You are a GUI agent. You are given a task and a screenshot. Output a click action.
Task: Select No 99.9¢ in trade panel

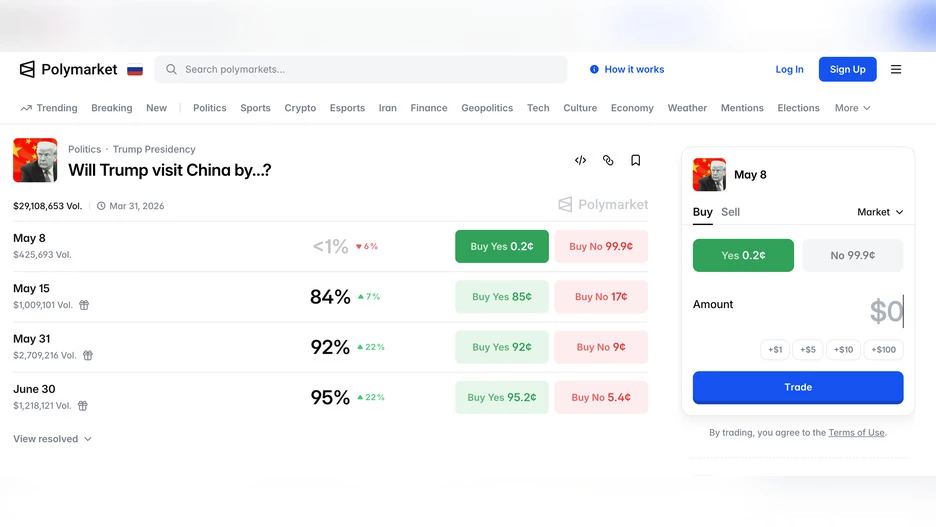coord(852,255)
